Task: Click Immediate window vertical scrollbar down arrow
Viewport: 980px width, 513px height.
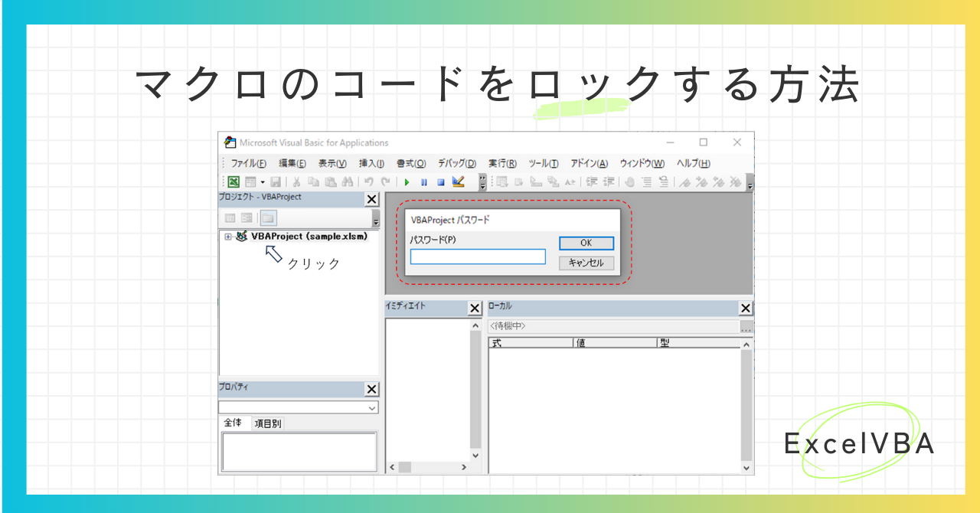Action: (475, 455)
